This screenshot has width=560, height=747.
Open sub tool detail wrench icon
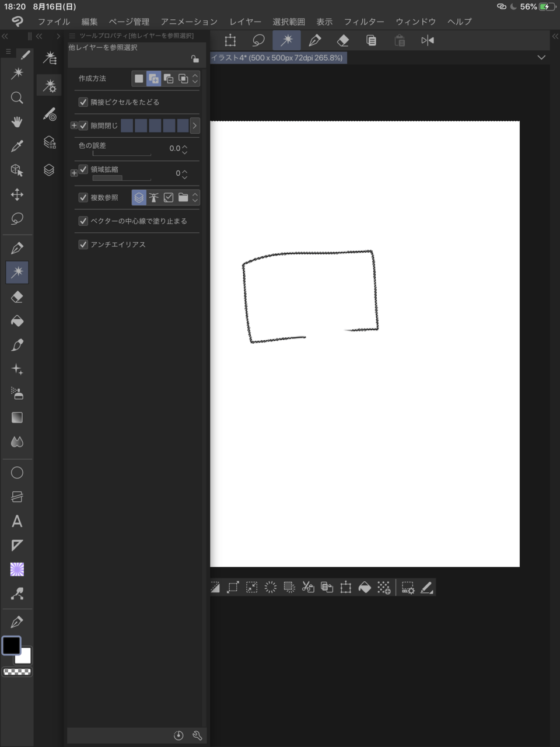pos(197,735)
